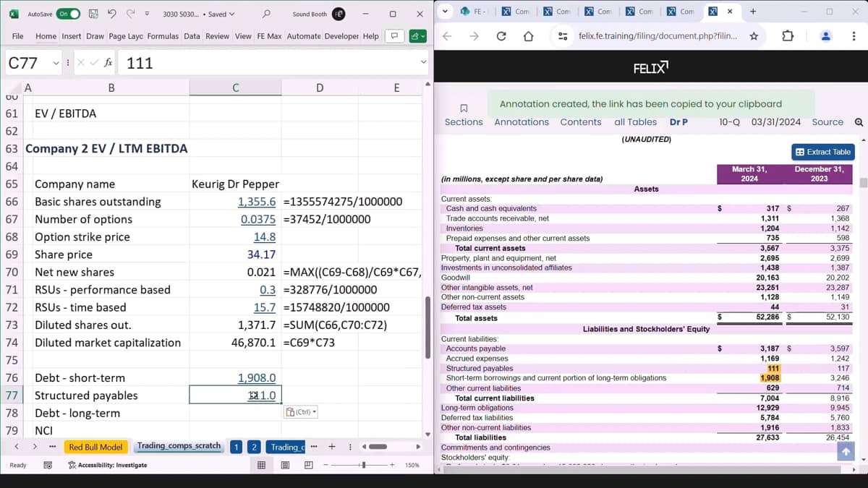The image size is (868, 488).
Task: Click the Excel search magnifier icon
Action: point(266,14)
